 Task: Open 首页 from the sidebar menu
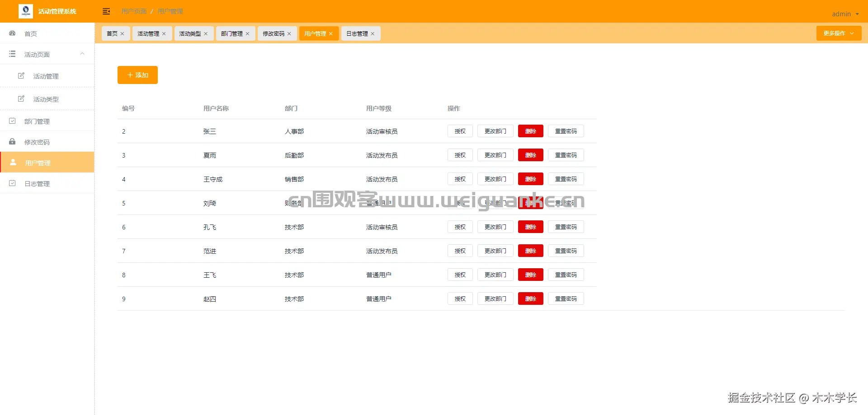(x=47, y=33)
